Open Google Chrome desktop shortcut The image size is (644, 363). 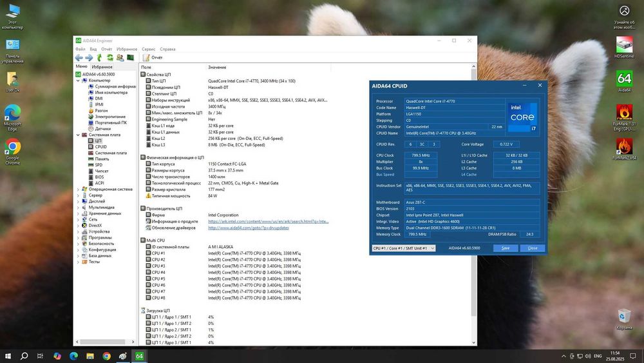click(x=12, y=152)
